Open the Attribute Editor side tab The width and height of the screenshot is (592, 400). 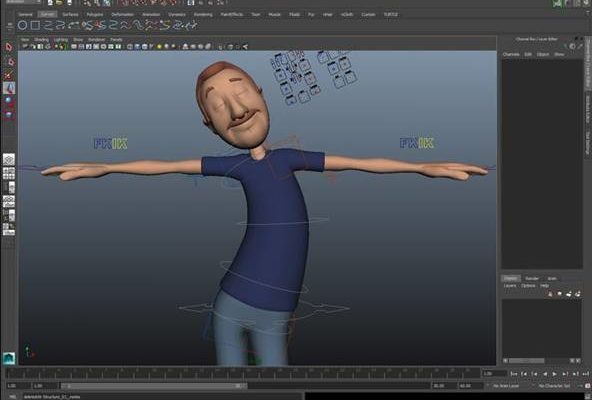pyautogui.click(x=588, y=109)
